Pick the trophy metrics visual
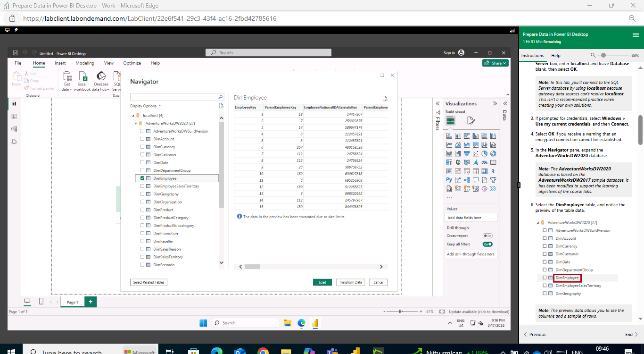 pos(493,180)
